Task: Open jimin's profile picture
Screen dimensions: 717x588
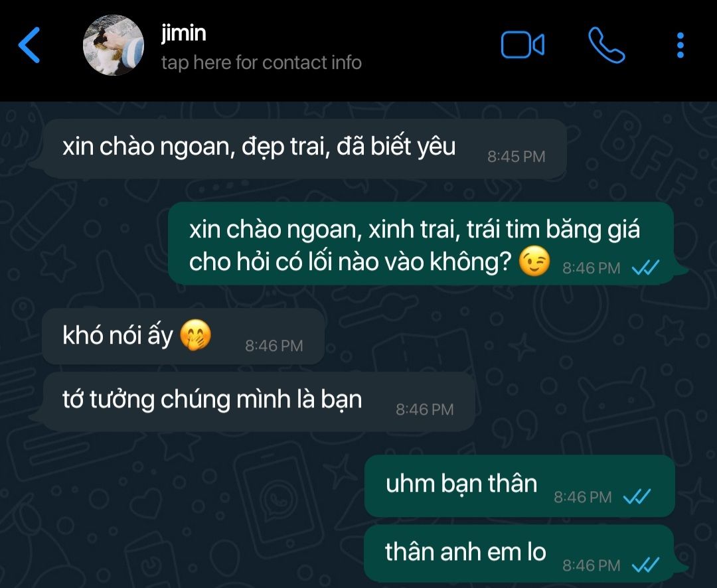Action: coord(114,45)
